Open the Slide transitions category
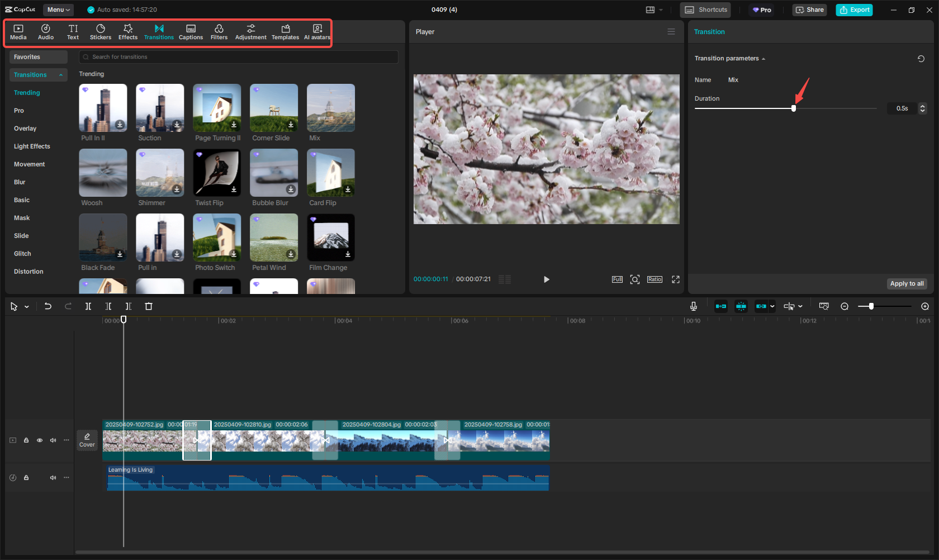 point(21,235)
